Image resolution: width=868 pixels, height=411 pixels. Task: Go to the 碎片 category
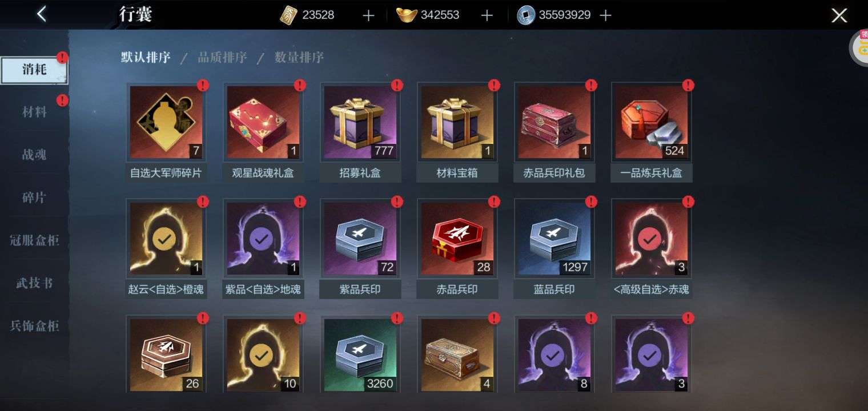pos(34,198)
